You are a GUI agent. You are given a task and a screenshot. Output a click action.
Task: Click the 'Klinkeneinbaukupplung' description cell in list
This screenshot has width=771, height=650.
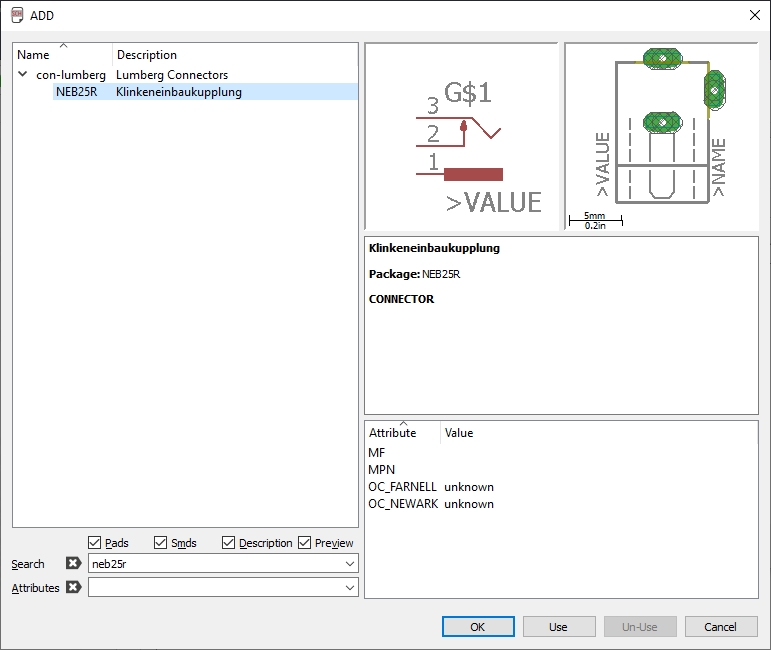pyautogui.click(x=179, y=92)
